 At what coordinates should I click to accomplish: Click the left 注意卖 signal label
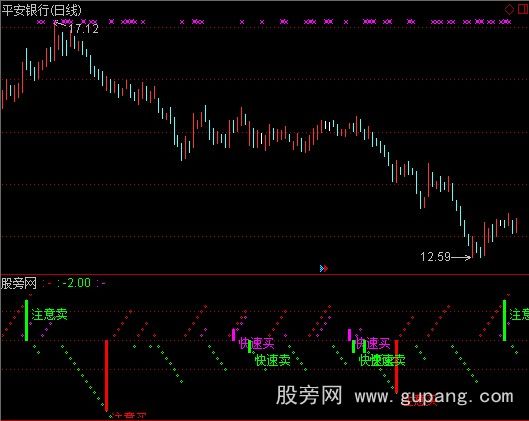click(50, 314)
